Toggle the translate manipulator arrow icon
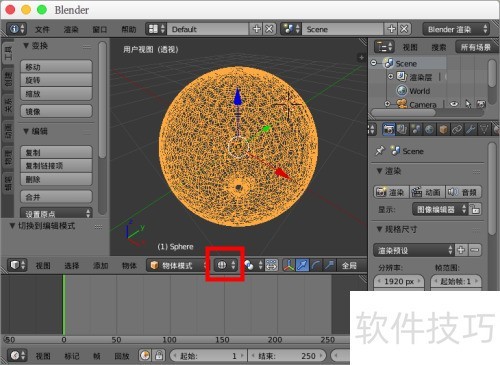This screenshot has height=365, width=500. pyautogui.click(x=302, y=265)
